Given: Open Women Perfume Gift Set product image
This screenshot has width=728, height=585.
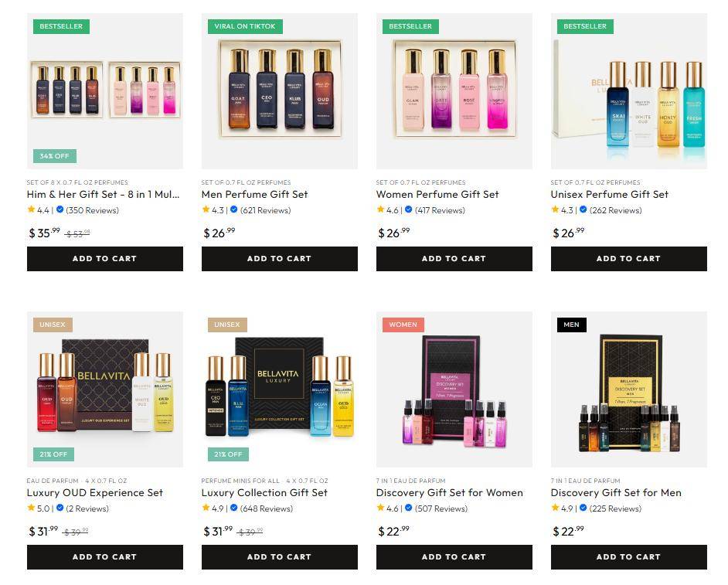Looking at the screenshot, I should click(x=454, y=91).
